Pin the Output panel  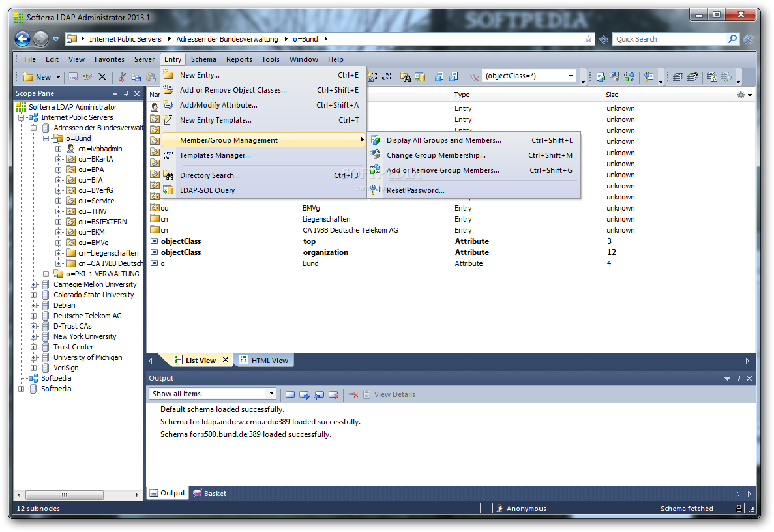pyautogui.click(x=738, y=379)
